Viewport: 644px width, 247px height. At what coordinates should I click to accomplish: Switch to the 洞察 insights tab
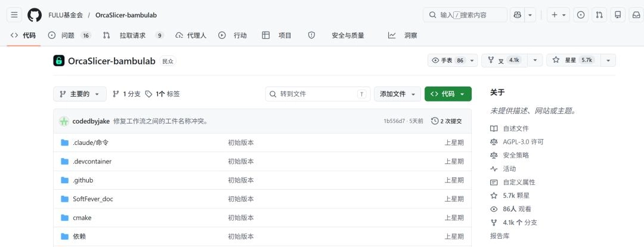pyautogui.click(x=402, y=35)
